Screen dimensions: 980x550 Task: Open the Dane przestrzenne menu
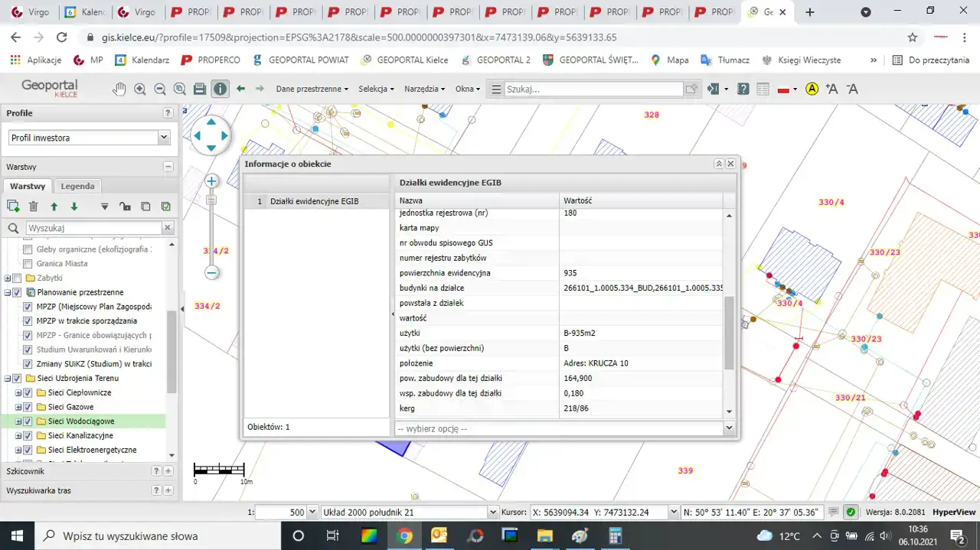pos(312,89)
